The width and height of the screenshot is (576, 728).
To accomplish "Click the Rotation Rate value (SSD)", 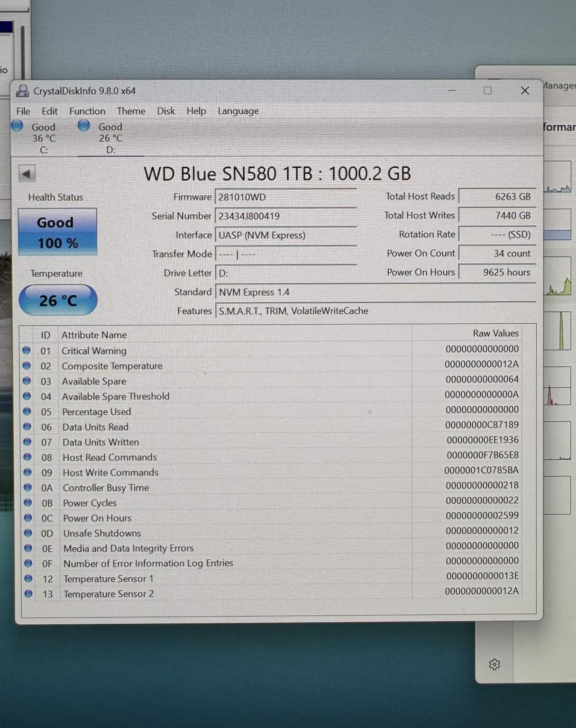I will click(497, 234).
